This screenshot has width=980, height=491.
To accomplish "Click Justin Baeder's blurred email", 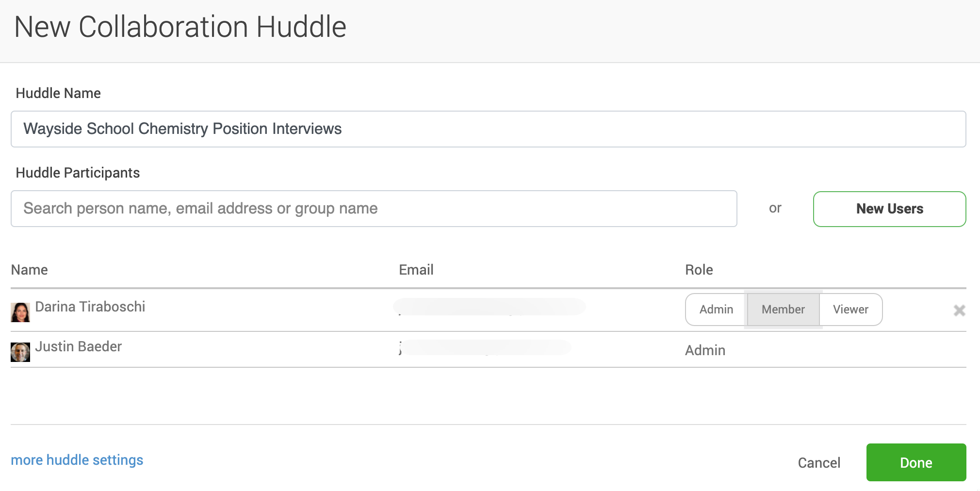I will (x=485, y=347).
